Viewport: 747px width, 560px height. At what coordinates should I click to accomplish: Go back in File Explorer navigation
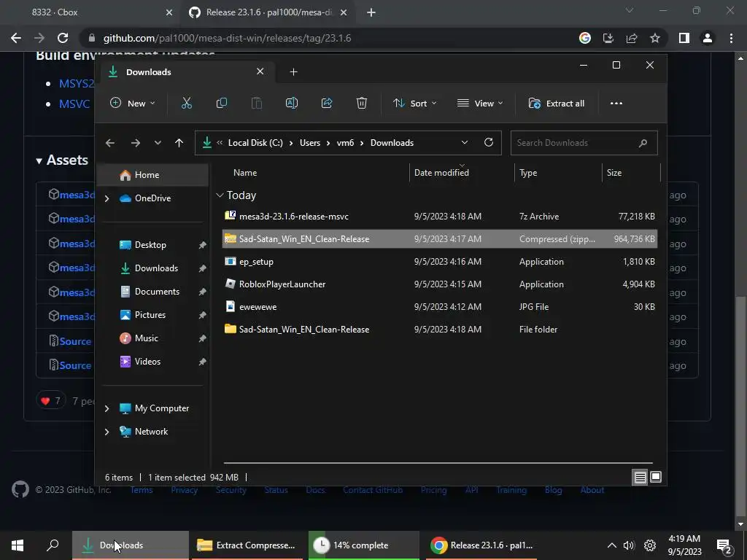(110, 143)
